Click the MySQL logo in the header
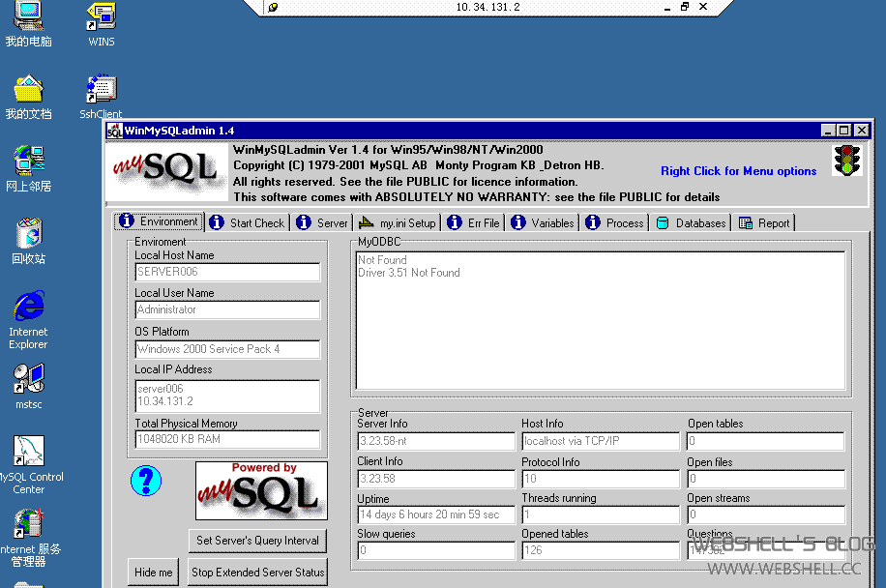886x588 pixels. coord(166,172)
